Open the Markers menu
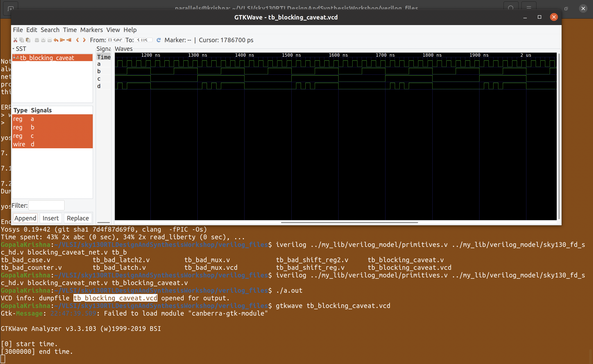 pyautogui.click(x=91, y=30)
